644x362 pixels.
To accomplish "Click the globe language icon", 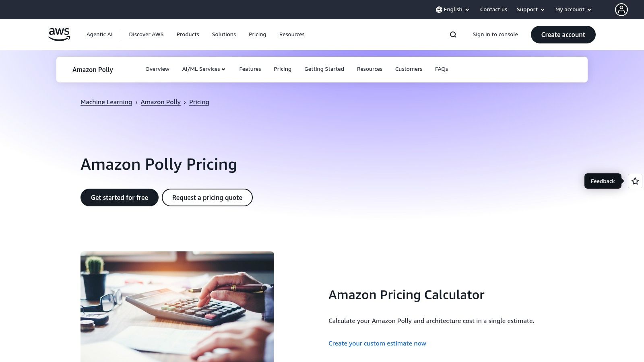I will pos(439,10).
